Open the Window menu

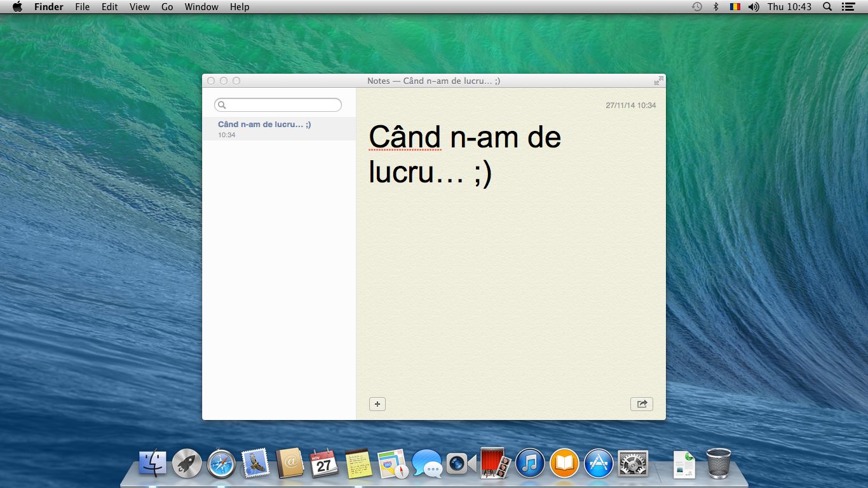point(201,7)
